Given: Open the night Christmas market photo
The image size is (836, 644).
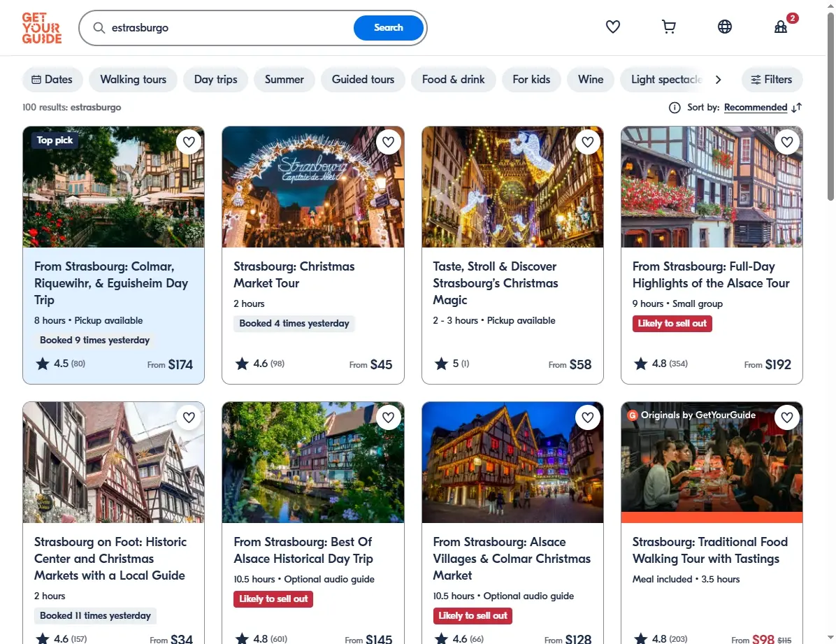Looking at the screenshot, I should pyautogui.click(x=512, y=462).
